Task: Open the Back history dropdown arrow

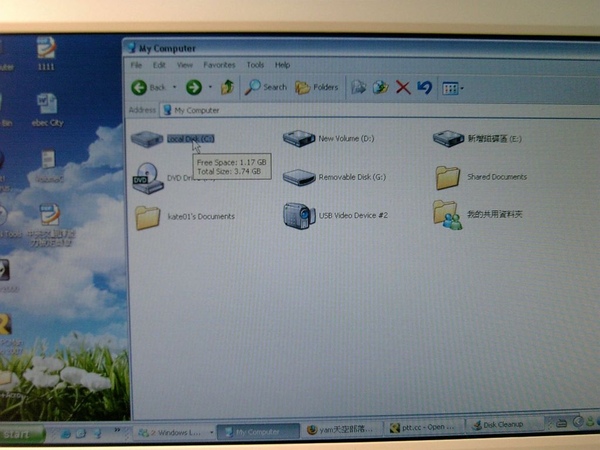Action: (174, 87)
